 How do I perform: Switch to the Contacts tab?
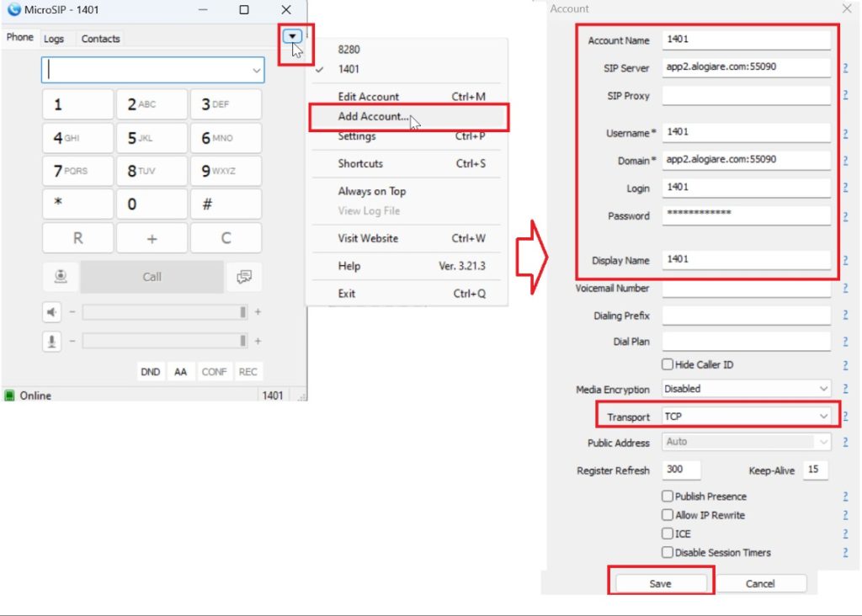coord(101,39)
